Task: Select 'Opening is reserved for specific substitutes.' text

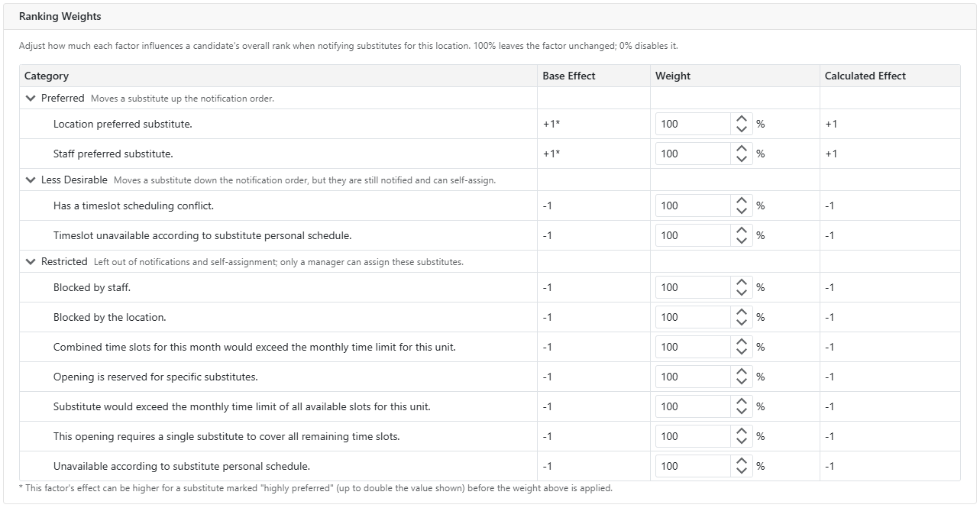Action: tap(156, 377)
